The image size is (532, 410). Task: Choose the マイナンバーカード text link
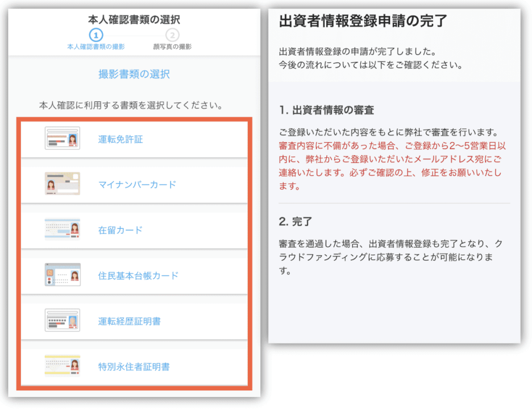tap(137, 185)
